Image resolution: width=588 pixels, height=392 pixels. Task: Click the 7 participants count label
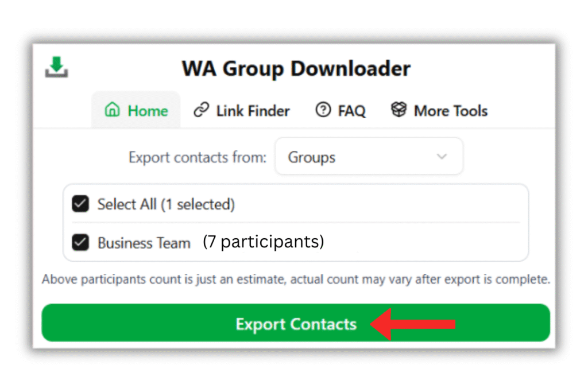coord(263,242)
